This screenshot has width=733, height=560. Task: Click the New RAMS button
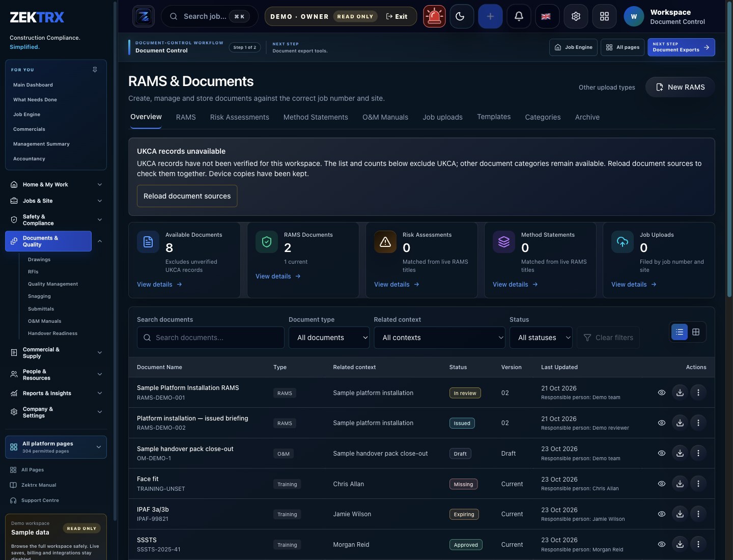point(680,87)
